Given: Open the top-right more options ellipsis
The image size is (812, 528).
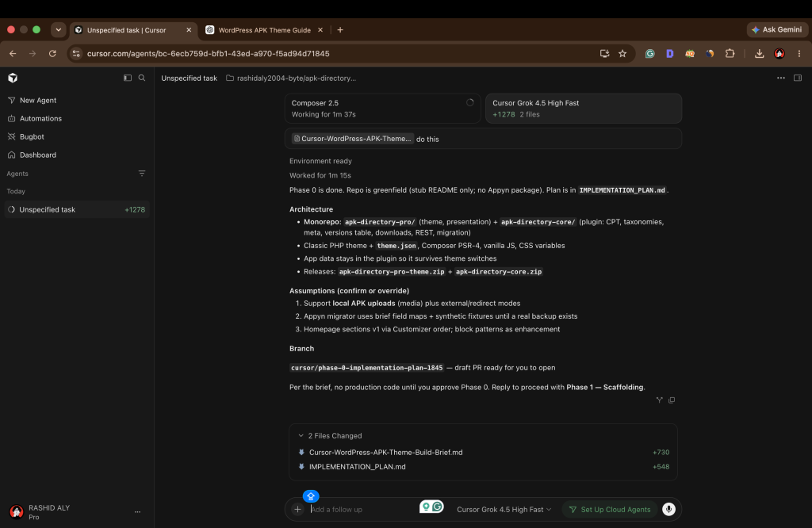Looking at the screenshot, I should tap(781, 78).
